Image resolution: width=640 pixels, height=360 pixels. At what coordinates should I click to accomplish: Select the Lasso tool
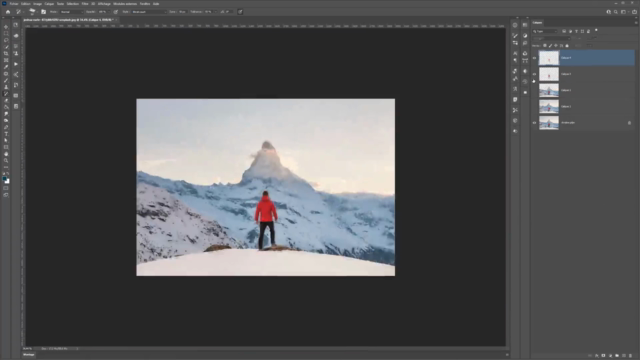[6, 40]
